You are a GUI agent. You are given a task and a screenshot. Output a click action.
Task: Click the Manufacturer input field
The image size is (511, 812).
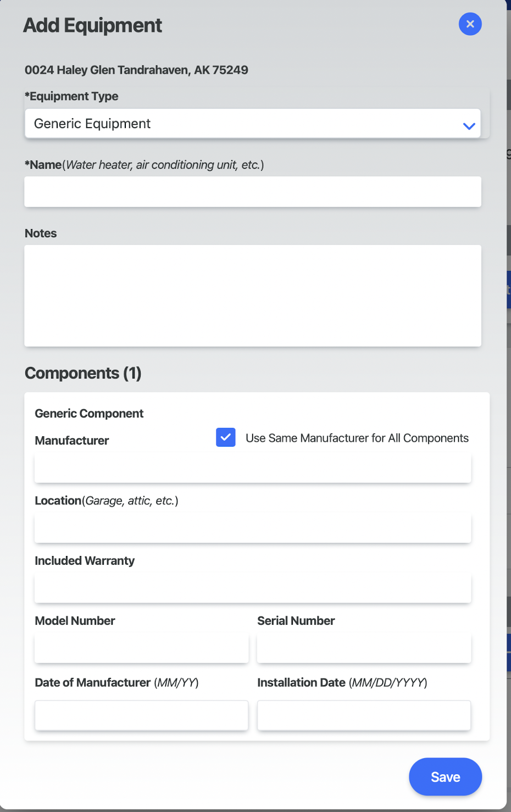(253, 468)
